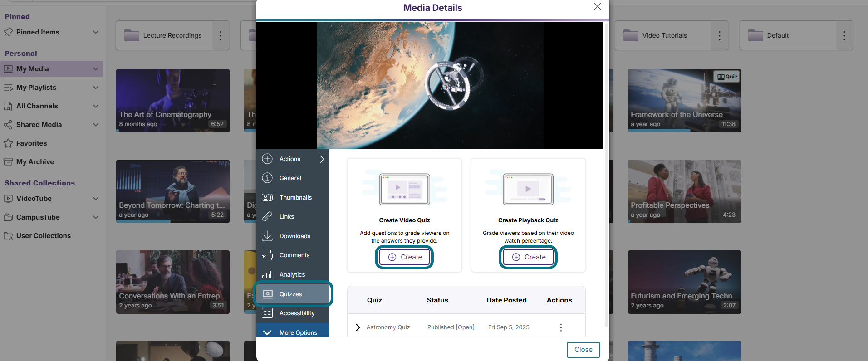868x361 pixels.
Task: Click the General info icon
Action: (x=267, y=178)
